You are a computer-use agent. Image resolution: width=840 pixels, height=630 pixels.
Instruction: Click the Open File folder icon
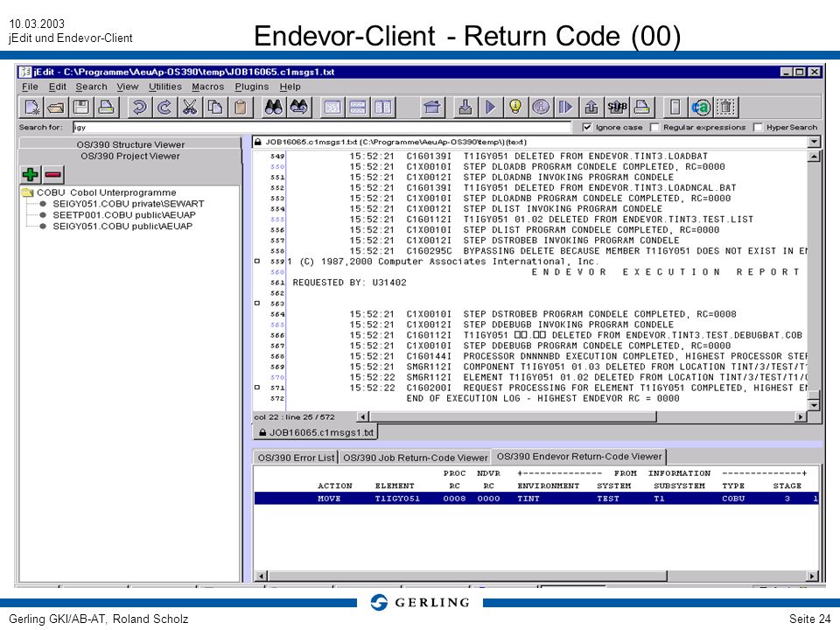pyautogui.click(x=56, y=108)
